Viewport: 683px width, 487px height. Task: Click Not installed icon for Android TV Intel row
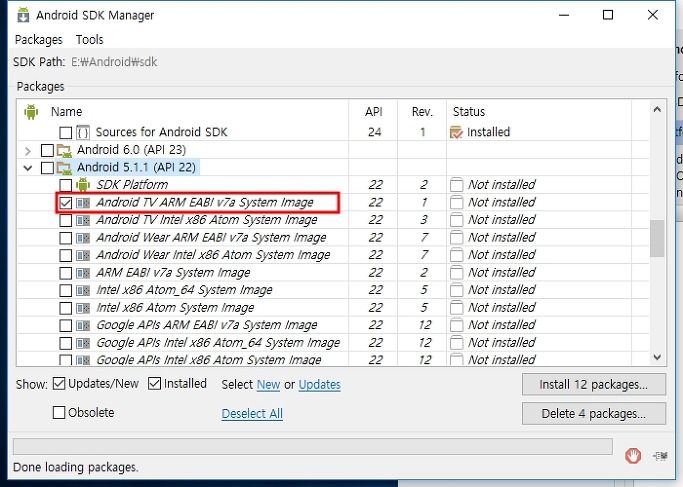(x=456, y=220)
